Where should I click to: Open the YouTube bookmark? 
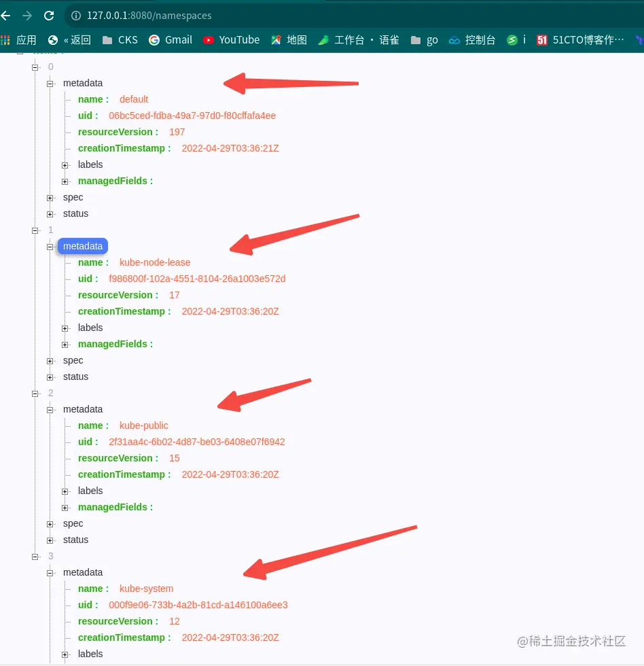[232, 40]
